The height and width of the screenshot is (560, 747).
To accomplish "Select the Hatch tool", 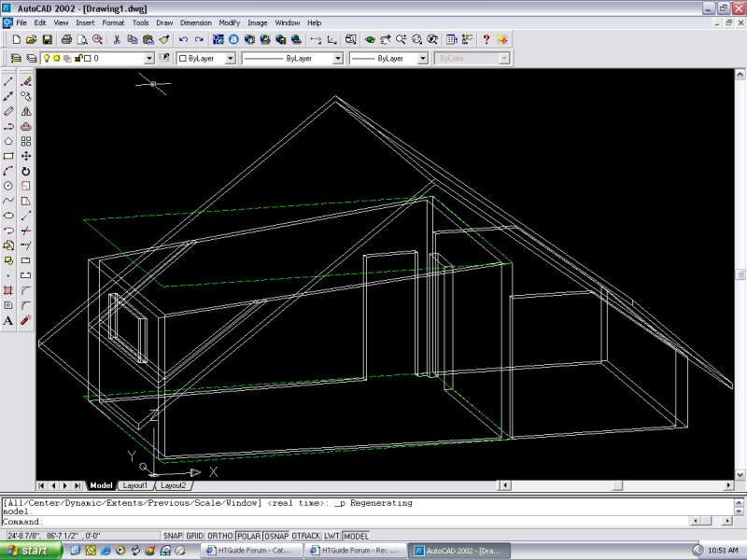I will tap(8, 290).
